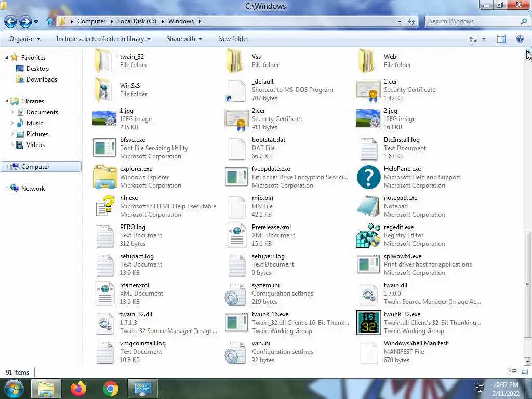Click the Up one level arrow icon

click(50, 21)
